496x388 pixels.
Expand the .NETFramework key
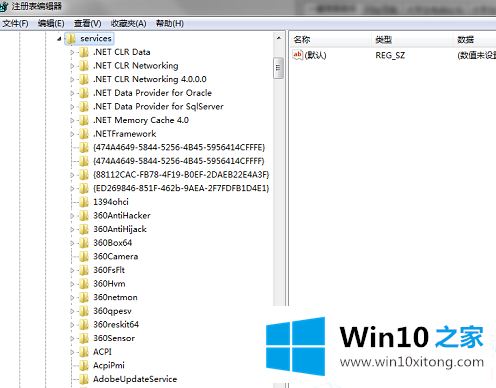(x=72, y=134)
